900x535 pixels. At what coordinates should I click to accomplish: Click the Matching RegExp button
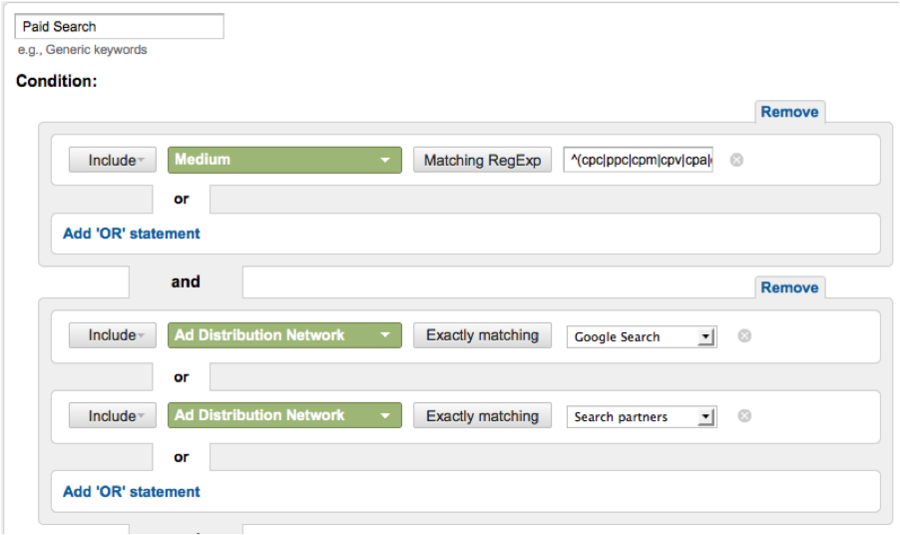coord(482,160)
